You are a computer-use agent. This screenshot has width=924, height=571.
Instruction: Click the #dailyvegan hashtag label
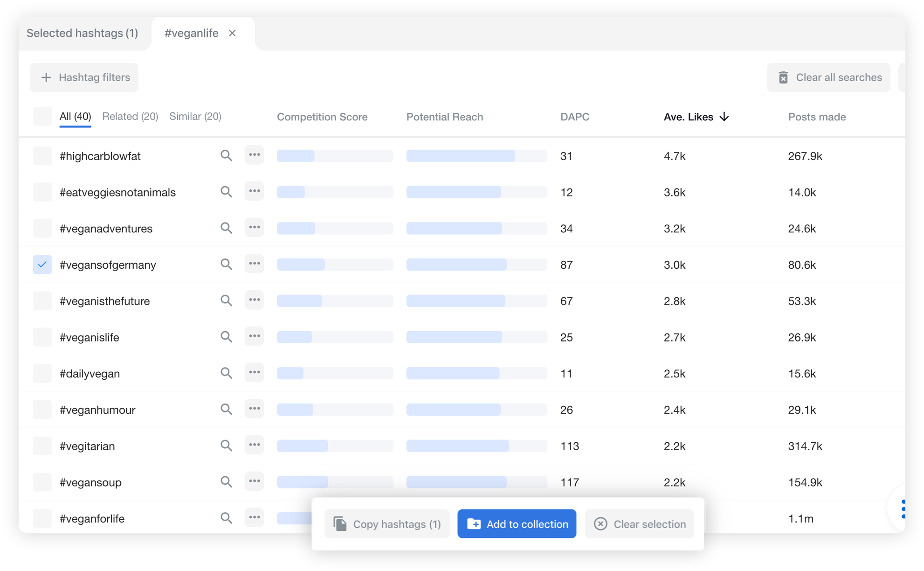click(90, 374)
